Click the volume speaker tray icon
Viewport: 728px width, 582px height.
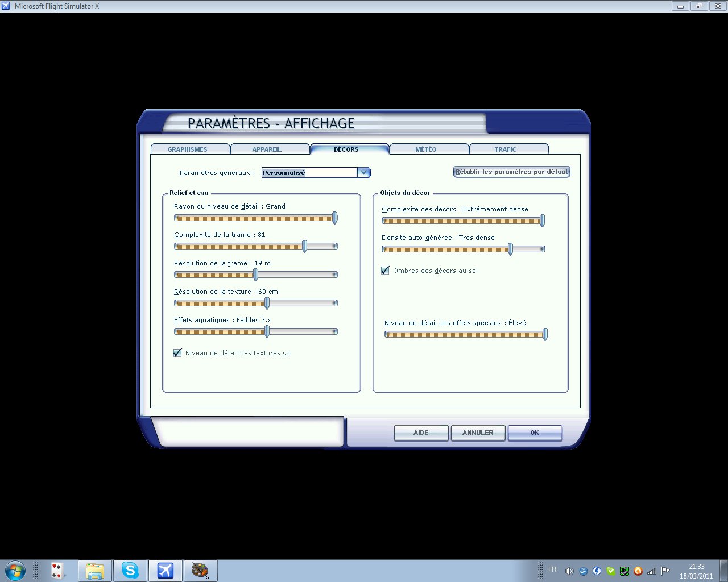569,571
